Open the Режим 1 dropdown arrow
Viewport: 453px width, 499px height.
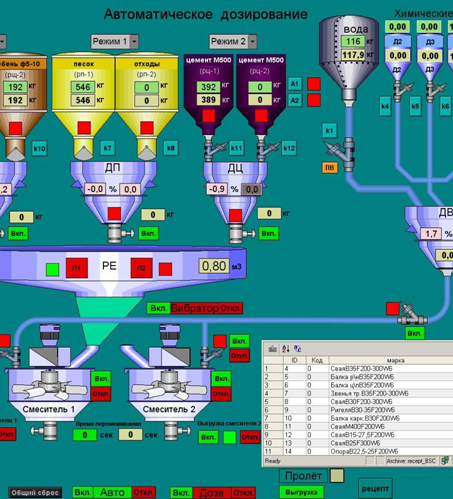click(x=134, y=42)
